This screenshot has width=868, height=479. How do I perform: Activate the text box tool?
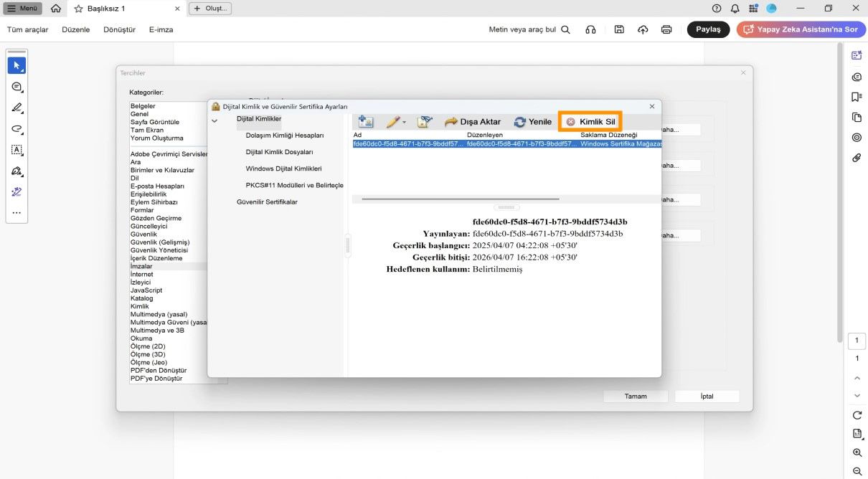pos(16,150)
